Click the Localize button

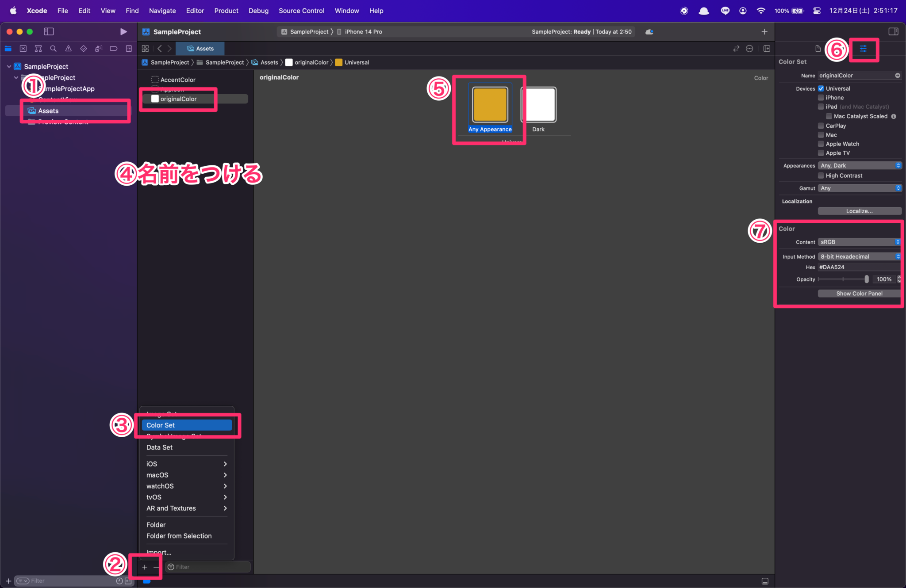point(858,211)
